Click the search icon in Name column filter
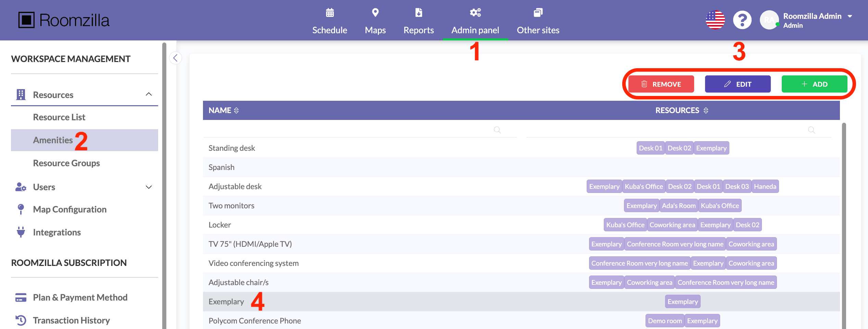This screenshot has height=329, width=868. click(x=497, y=130)
